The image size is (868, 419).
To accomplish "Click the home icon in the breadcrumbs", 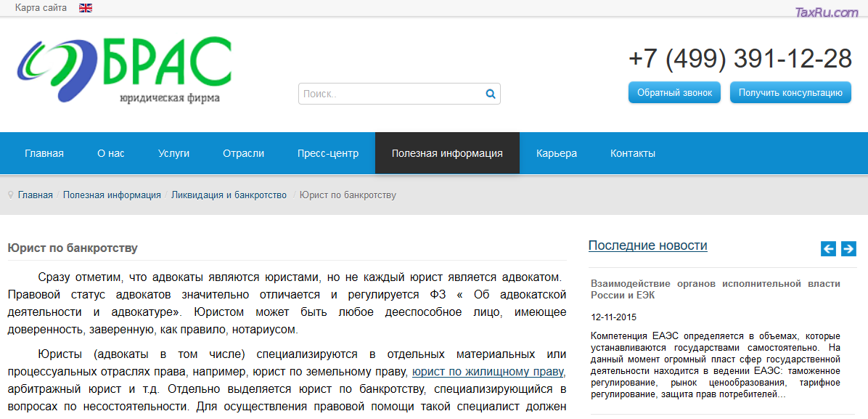I will [x=9, y=195].
